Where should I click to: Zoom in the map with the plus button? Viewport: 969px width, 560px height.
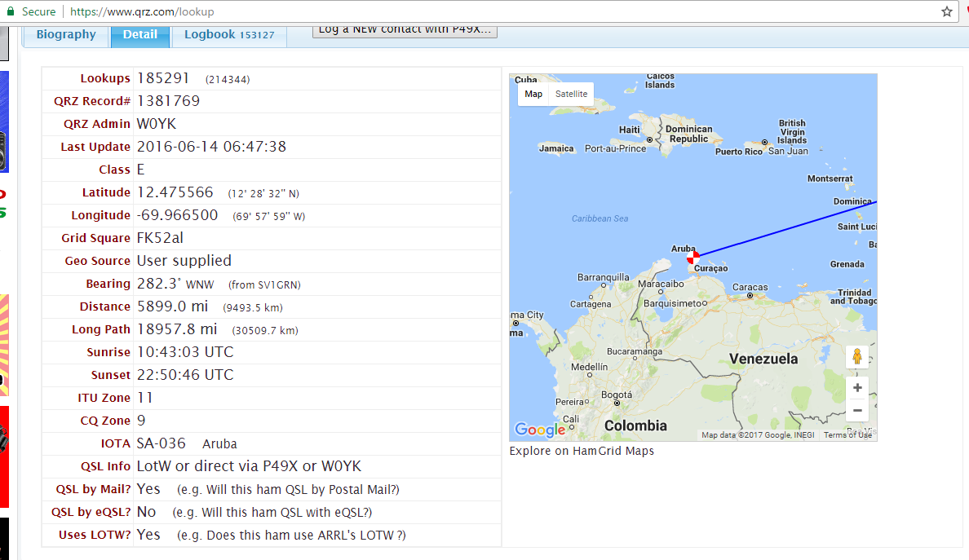(x=857, y=388)
